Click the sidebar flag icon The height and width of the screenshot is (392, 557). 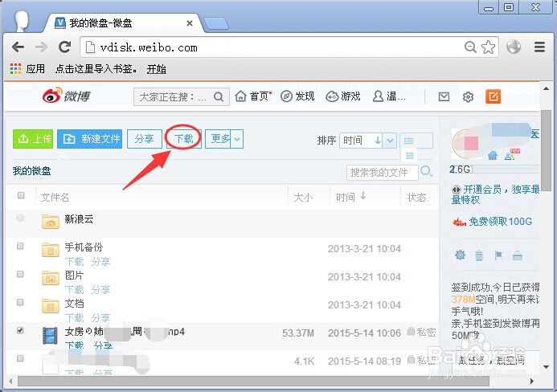[498, 255]
